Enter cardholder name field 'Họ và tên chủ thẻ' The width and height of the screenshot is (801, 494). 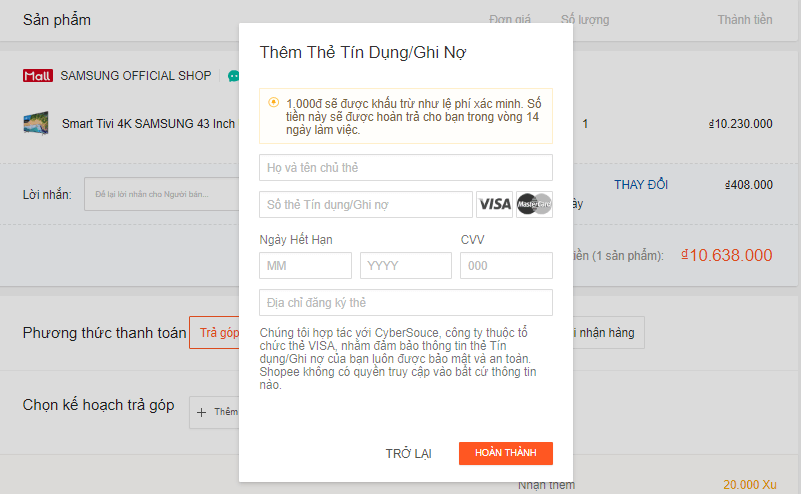pos(405,167)
